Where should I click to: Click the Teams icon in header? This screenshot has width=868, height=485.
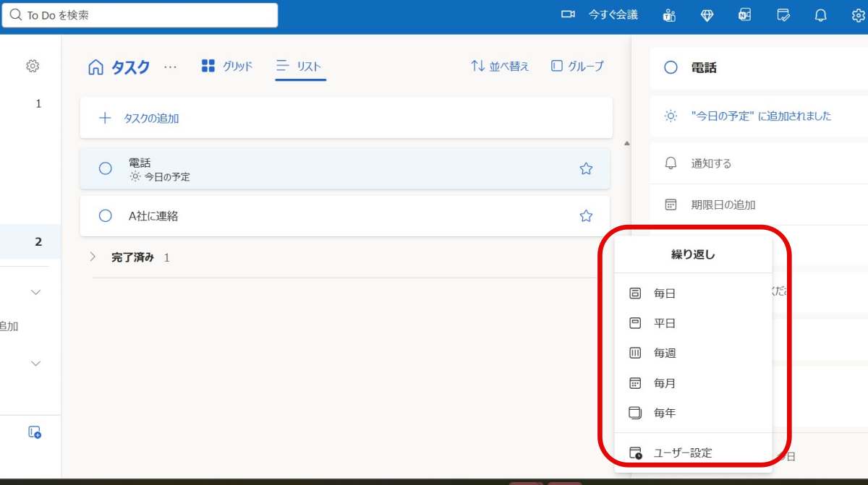pos(669,15)
